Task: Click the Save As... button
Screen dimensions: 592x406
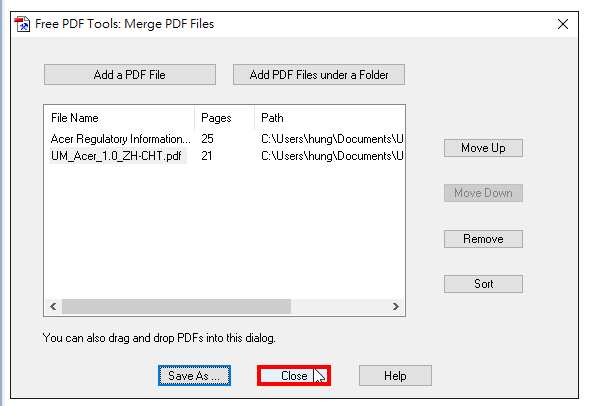Action: point(194,375)
